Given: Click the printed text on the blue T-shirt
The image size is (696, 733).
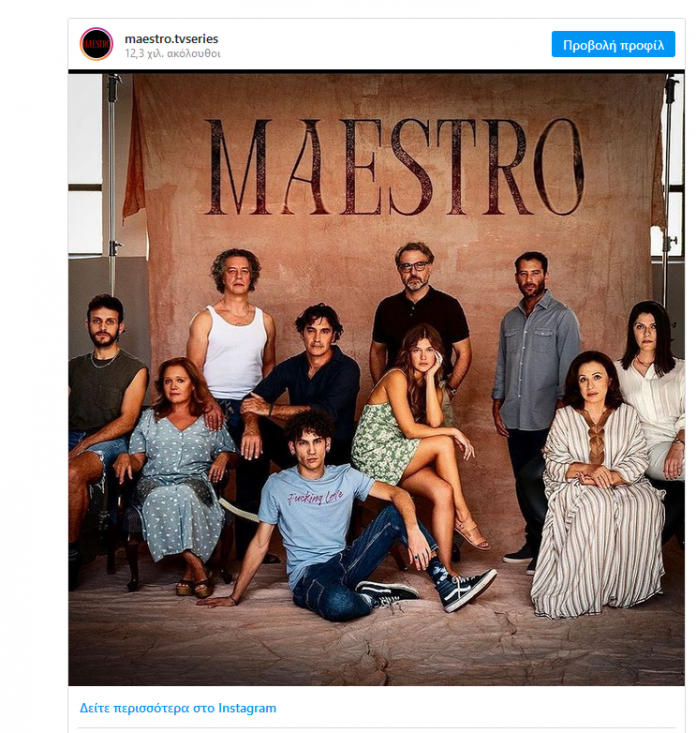Looking at the screenshot, I should (315, 497).
